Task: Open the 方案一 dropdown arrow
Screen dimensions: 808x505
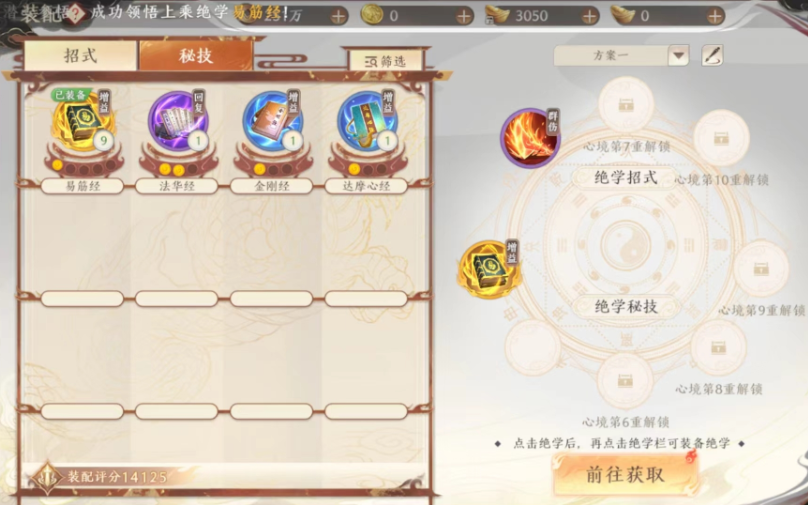Action: click(x=679, y=56)
